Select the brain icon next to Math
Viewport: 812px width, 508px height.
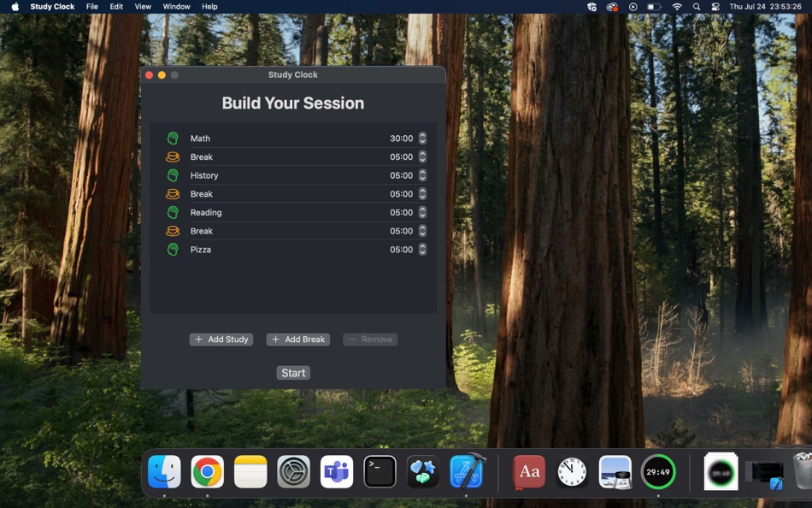point(173,138)
